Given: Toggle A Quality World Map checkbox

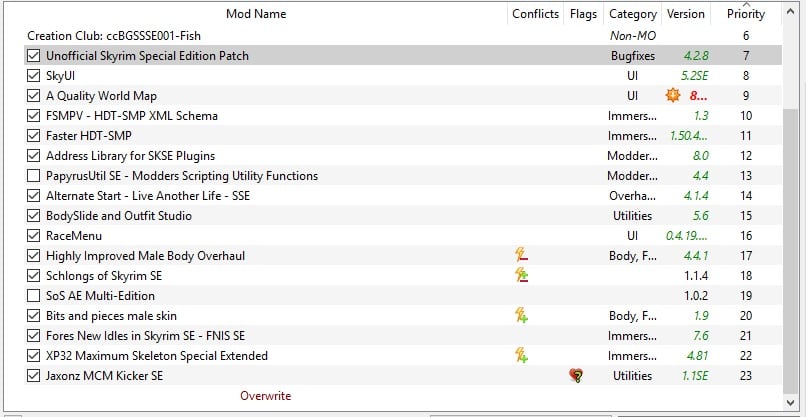Looking at the screenshot, I should (x=33, y=96).
